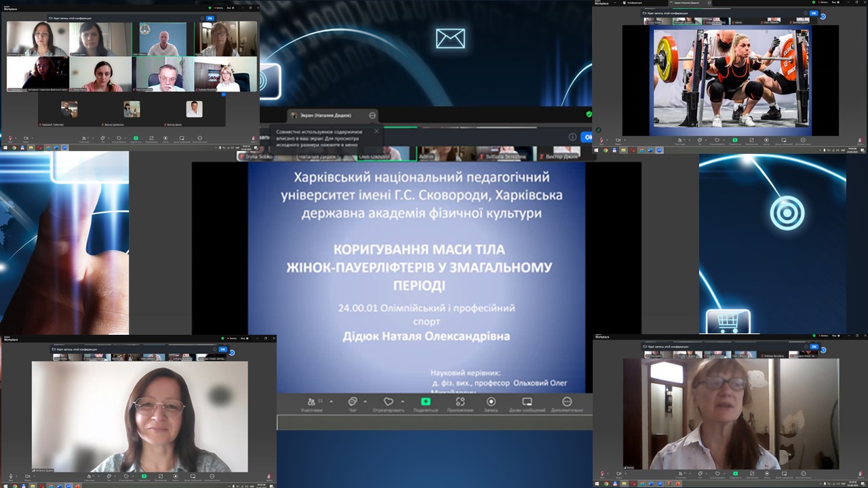This screenshot has width=868, height=488.
Task: Click green share button in gallery-view window
Action: click(136, 139)
